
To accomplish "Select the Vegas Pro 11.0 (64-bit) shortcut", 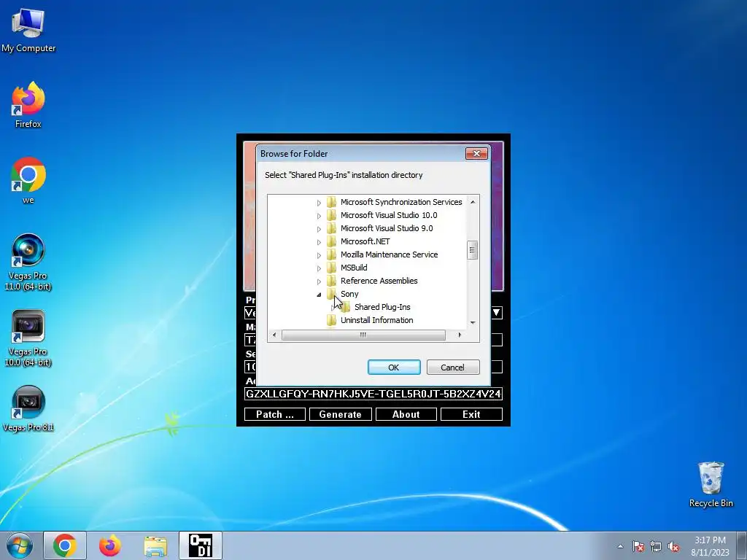I will 28,262.
